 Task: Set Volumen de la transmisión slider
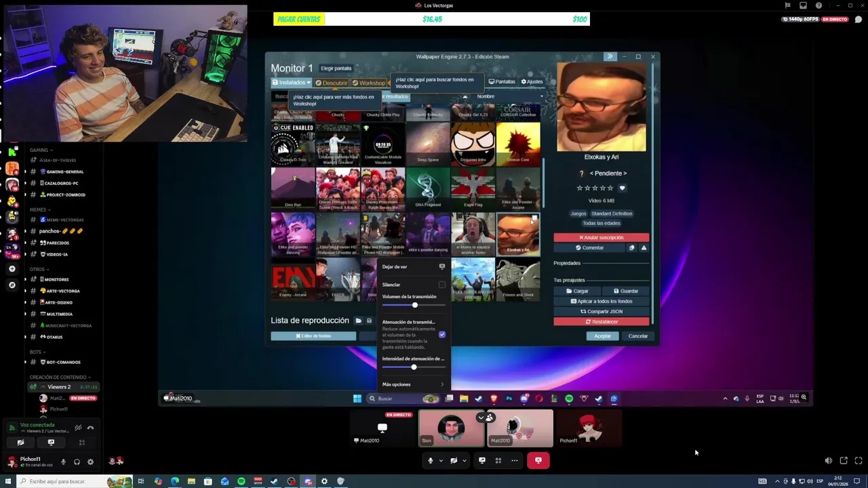(414, 305)
